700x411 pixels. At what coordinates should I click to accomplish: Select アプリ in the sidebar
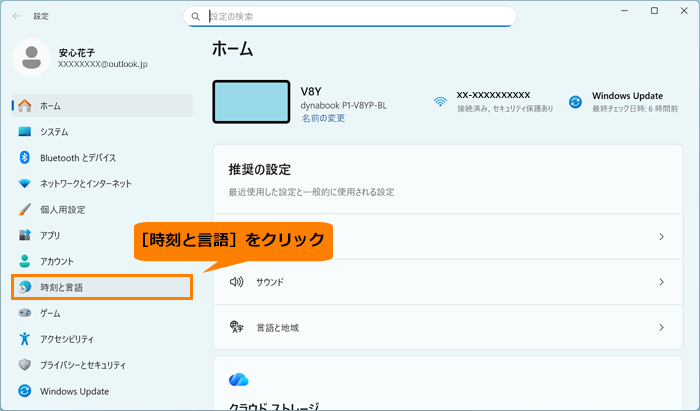click(x=102, y=235)
